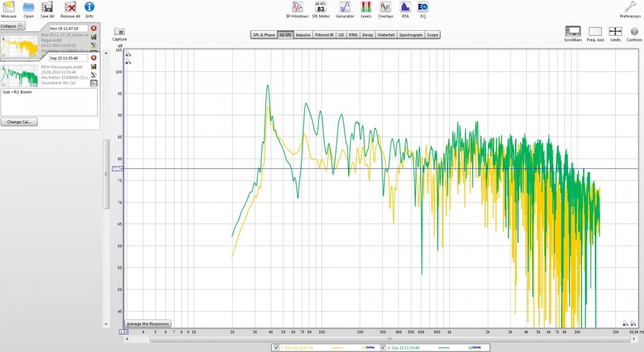This screenshot has width=644, height=352.
Task: Edit the Nov 19 11:47:10 name field
Action: pyautogui.click(x=68, y=29)
